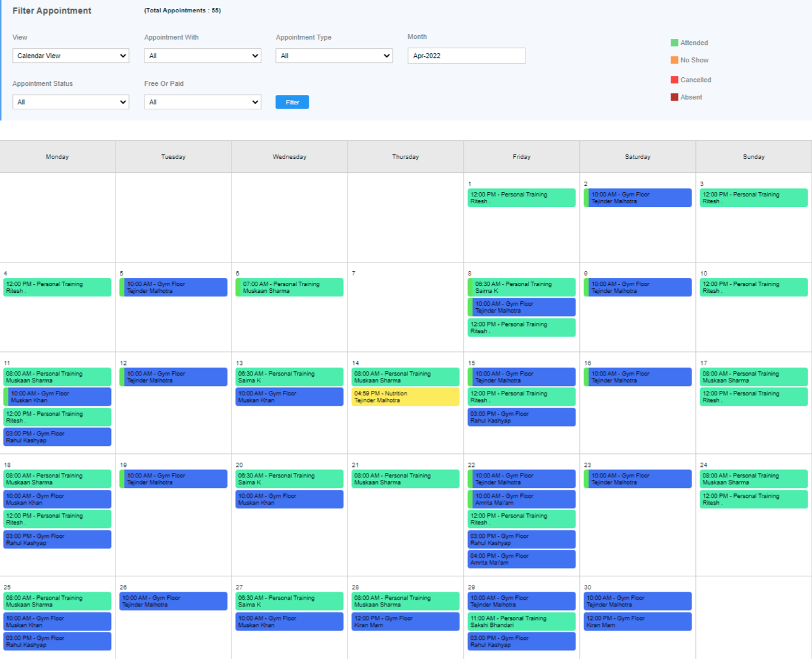Viewport: 812px width, 659px height.
Task: Open April 8 12:00 PM Personal Training
Action: 522,327
